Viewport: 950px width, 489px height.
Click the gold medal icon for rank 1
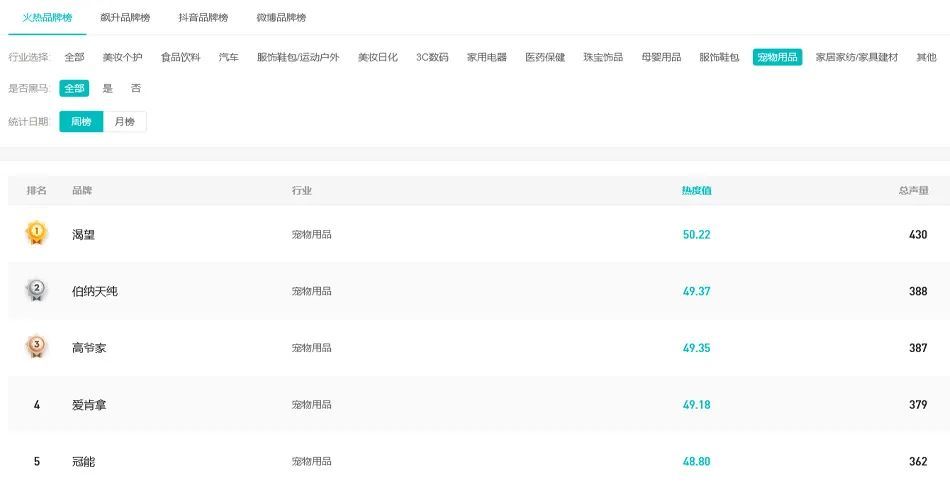pyautogui.click(x=36, y=233)
